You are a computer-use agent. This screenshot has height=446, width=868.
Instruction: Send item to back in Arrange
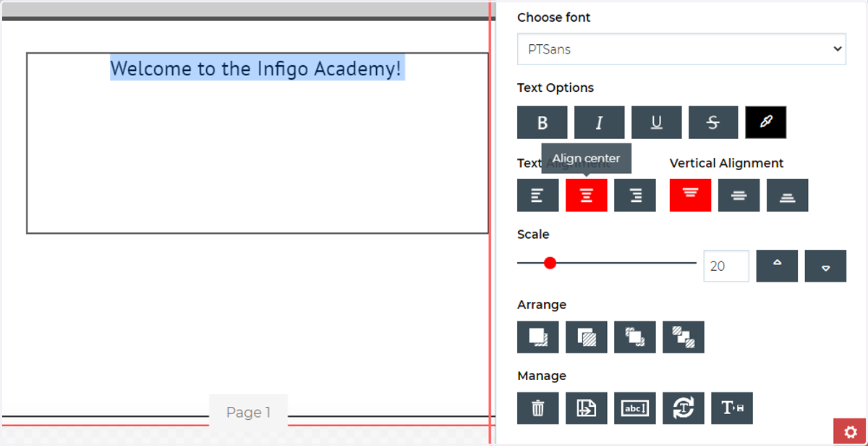point(587,337)
